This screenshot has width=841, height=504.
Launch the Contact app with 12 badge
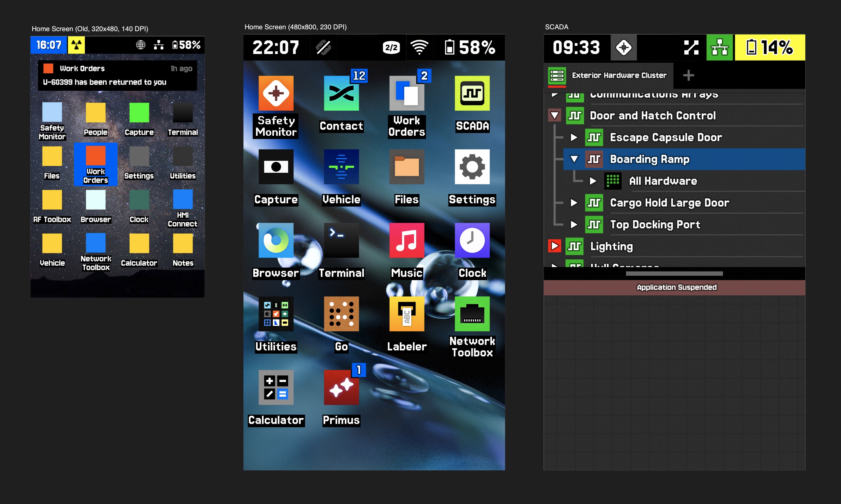pyautogui.click(x=341, y=93)
